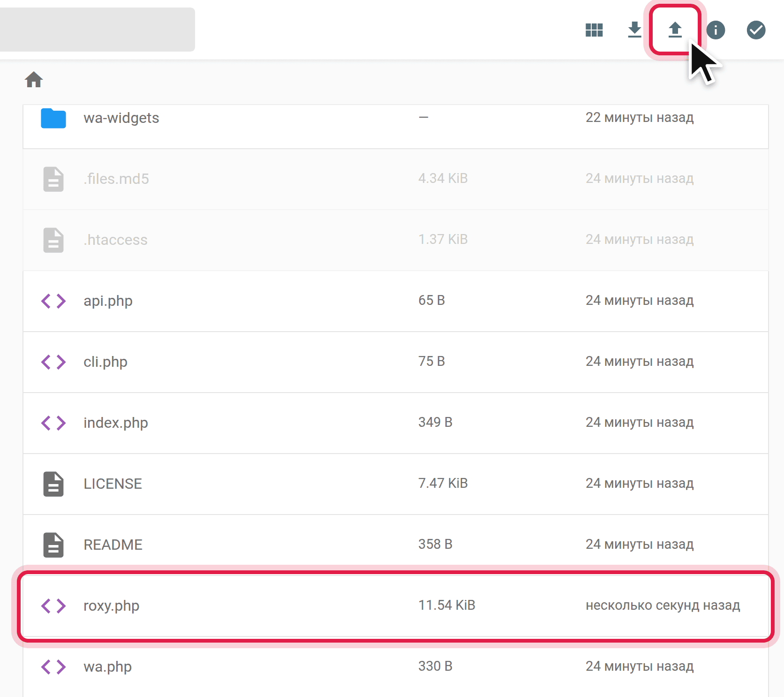Select the .htaccess file name

point(115,240)
